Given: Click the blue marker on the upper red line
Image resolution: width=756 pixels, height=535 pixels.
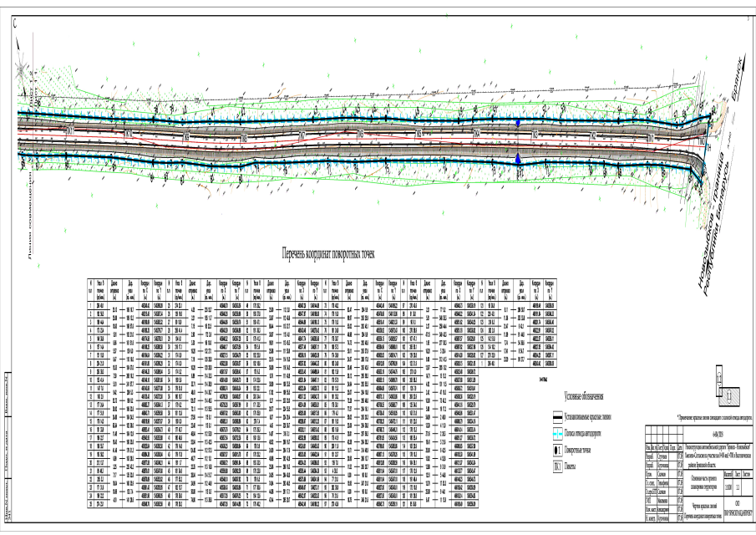Looking at the screenshot, I should pos(517,122).
